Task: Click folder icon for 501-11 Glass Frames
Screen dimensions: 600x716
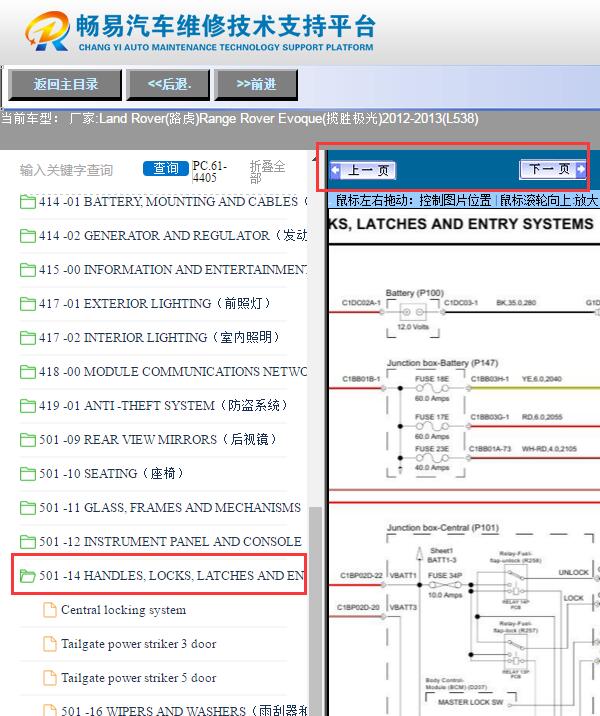Action: click(x=28, y=508)
